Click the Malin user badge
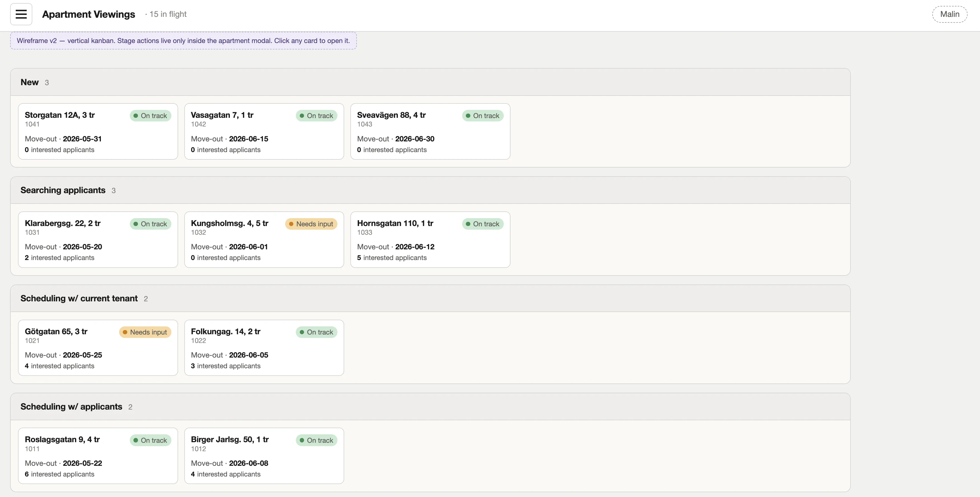This screenshot has height=497, width=980. tap(950, 14)
